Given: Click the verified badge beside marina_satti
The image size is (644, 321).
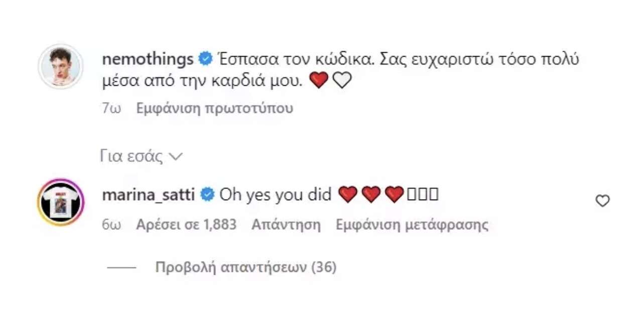Looking at the screenshot, I should tap(207, 195).
